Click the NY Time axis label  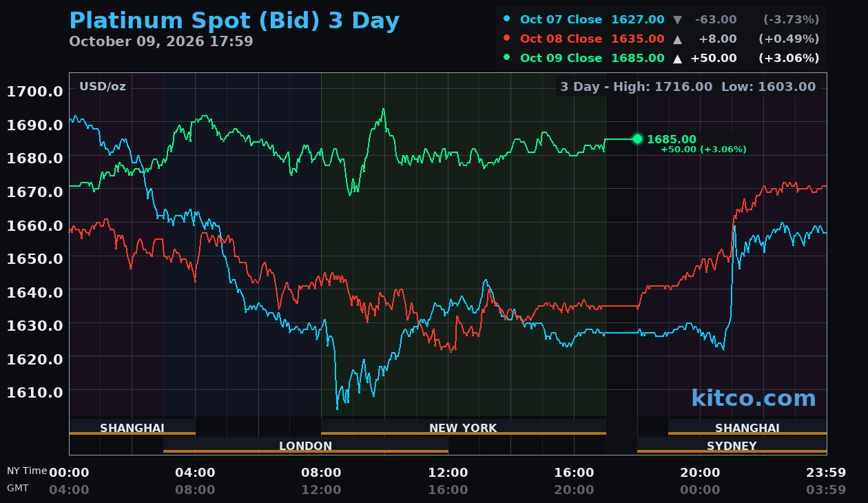(27, 471)
